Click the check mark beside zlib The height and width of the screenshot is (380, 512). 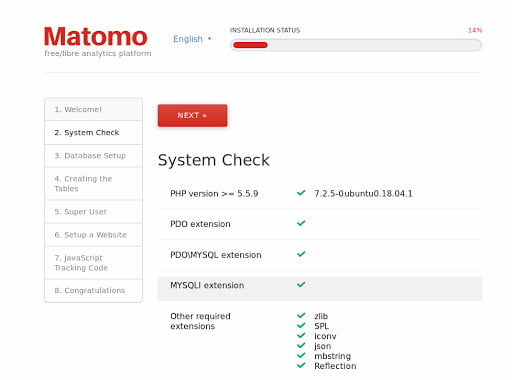(x=301, y=315)
